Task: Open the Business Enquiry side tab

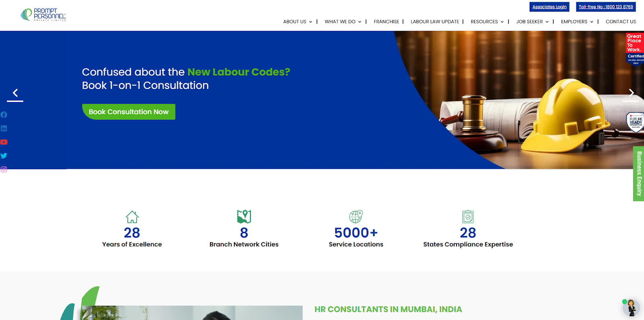Action: pyautogui.click(x=639, y=174)
